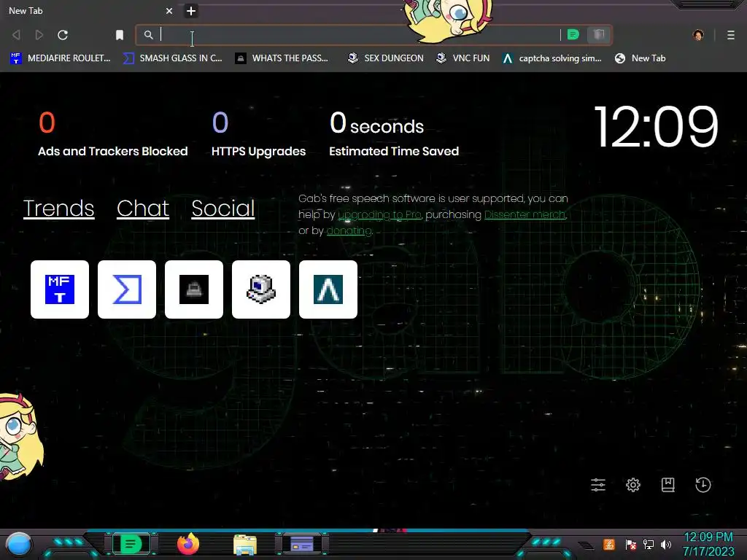Click the Shields icon in the address bar
Viewport: 747px width, 560px height.
[599, 34]
